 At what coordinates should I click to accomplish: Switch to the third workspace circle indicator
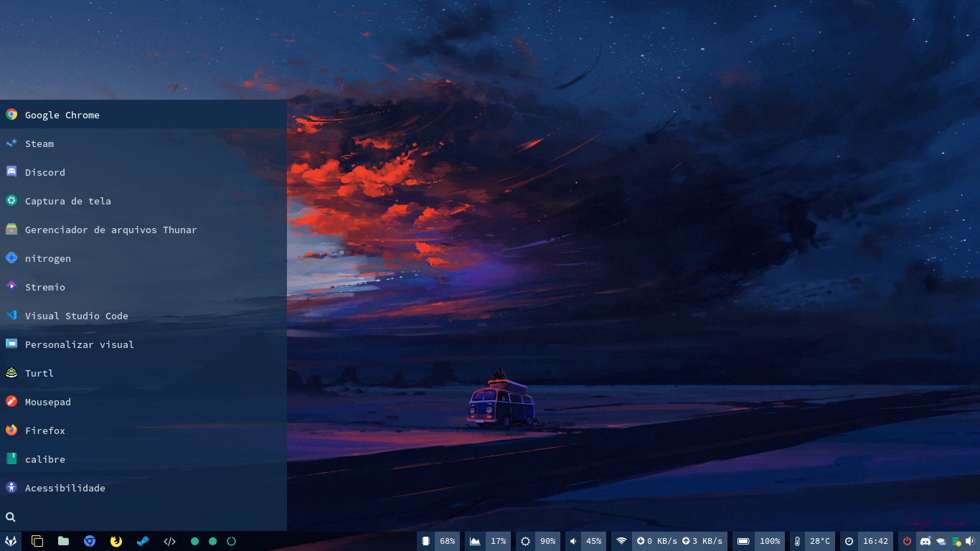231,541
